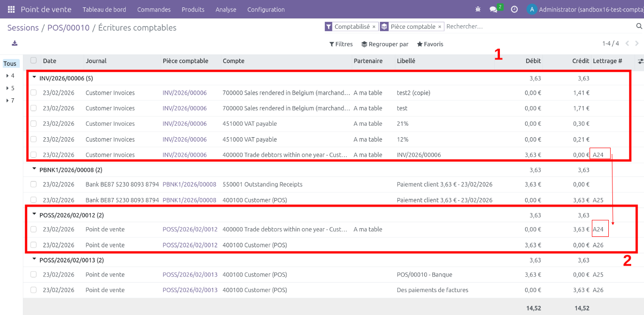Click the download export icon
The width and height of the screenshot is (644, 315).
[x=15, y=43]
